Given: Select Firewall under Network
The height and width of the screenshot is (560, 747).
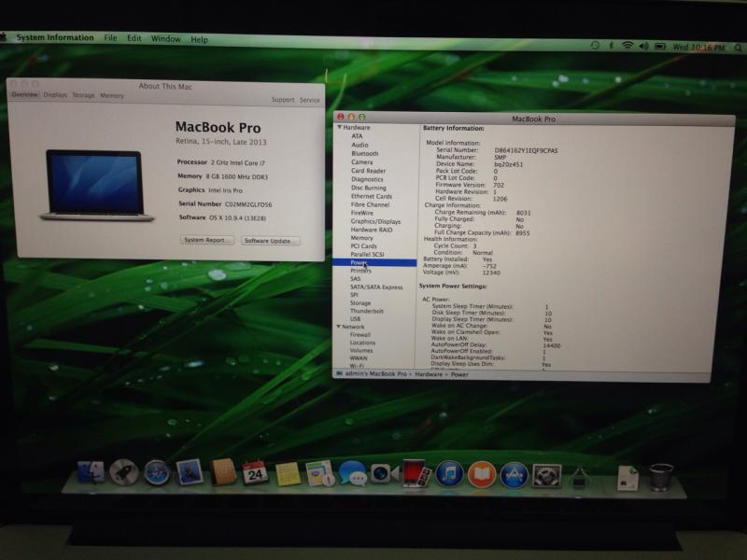Looking at the screenshot, I should point(360,335).
